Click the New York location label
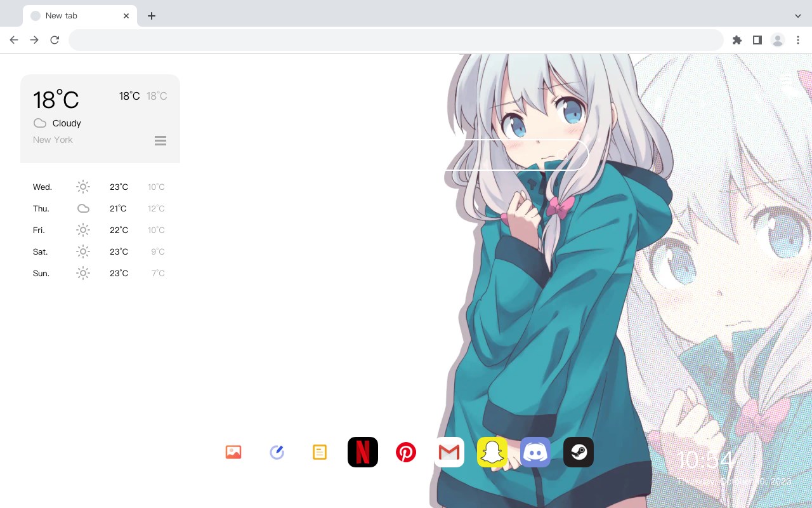Screen dimensions: 812x508 pyautogui.click(x=53, y=140)
